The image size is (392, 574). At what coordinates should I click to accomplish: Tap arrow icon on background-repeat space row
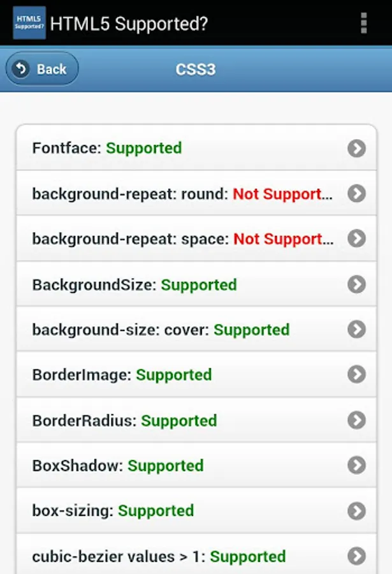coord(356,239)
